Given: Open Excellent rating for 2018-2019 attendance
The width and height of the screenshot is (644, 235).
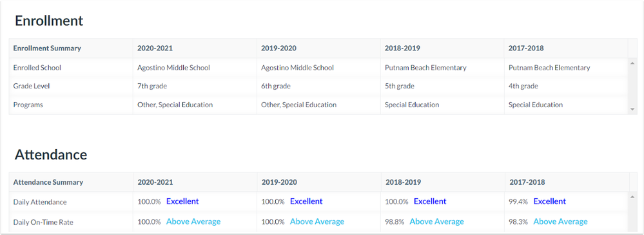Looking at the screenshot, I should pos(430,201).
